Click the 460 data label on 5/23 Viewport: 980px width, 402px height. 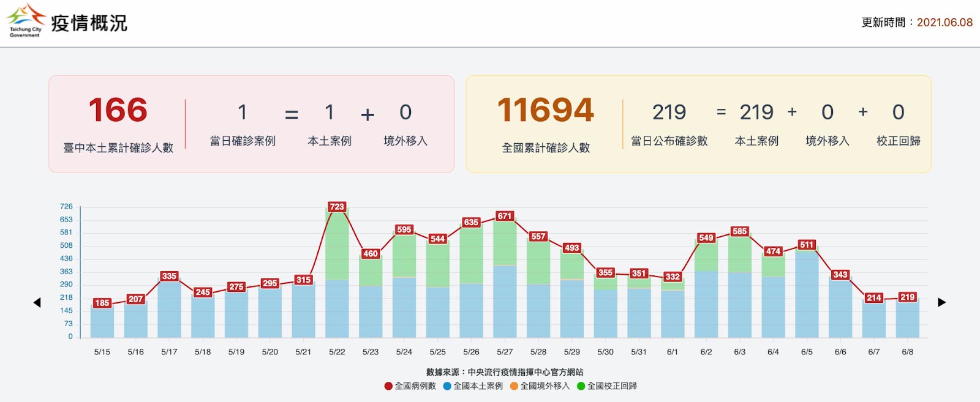coord(371,253)
